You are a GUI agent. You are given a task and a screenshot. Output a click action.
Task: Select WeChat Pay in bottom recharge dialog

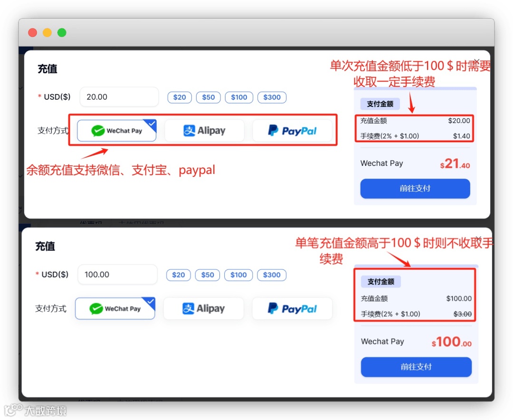click(115, 308)
